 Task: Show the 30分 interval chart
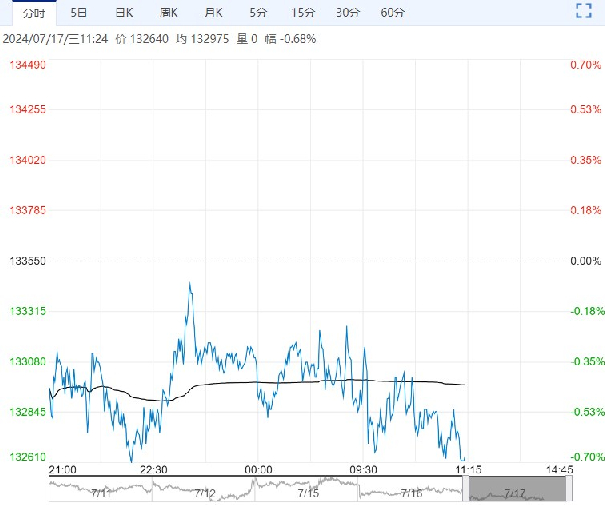coord(348,13)
